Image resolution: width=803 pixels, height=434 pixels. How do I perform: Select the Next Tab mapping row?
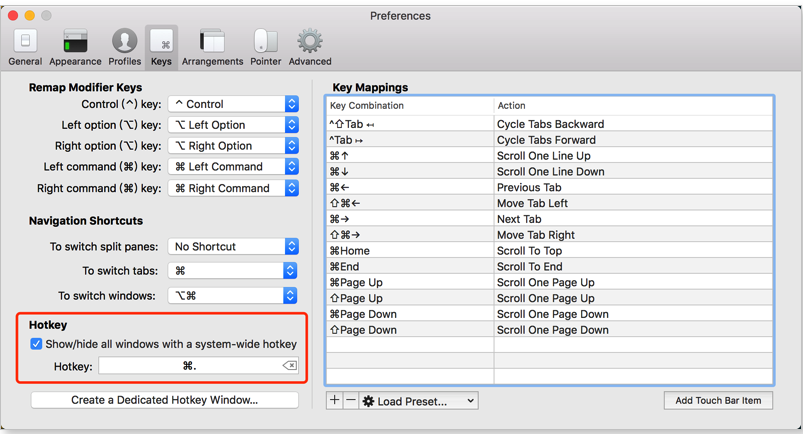pos(550,219)
